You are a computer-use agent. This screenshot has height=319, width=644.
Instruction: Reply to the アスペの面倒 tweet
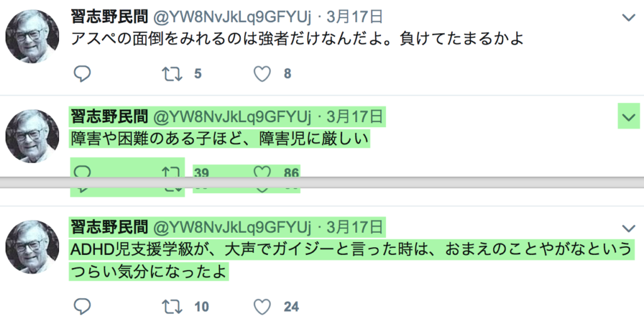point(82,74)
